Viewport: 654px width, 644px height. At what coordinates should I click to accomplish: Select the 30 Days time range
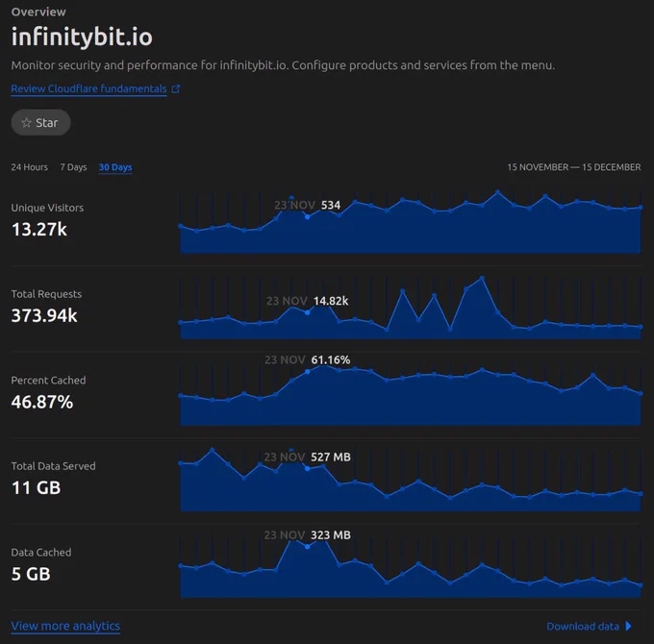point(115,167)
